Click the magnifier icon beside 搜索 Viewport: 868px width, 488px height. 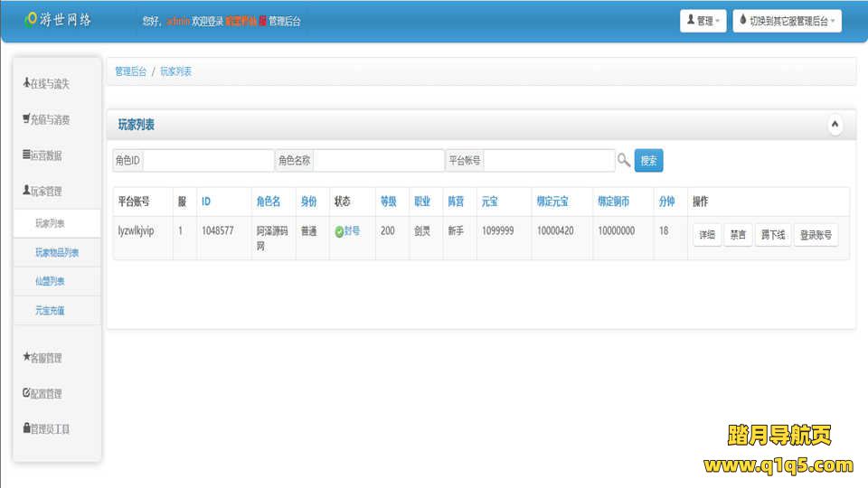point(624,160)
